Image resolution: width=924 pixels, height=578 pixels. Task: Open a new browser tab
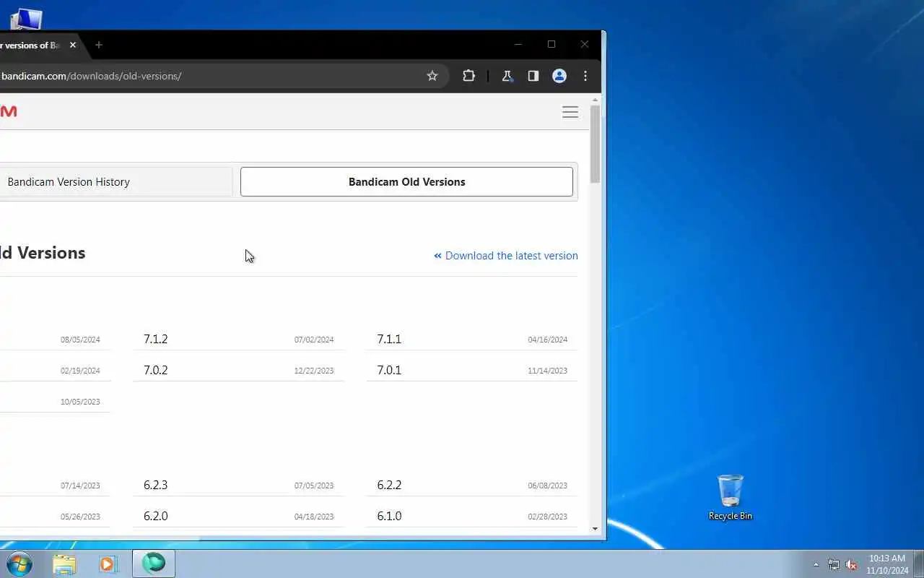point(99,45)
